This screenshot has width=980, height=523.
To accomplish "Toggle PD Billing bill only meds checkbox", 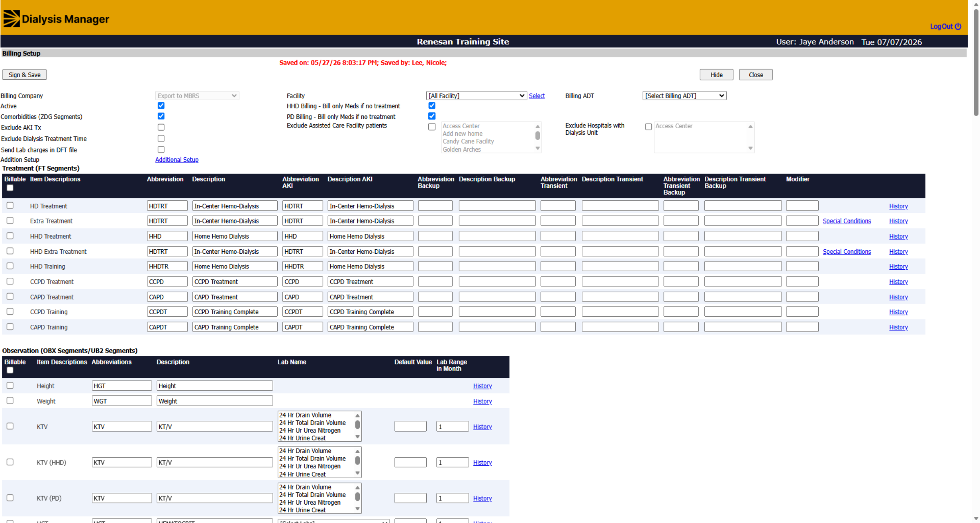I will [432, 116].
